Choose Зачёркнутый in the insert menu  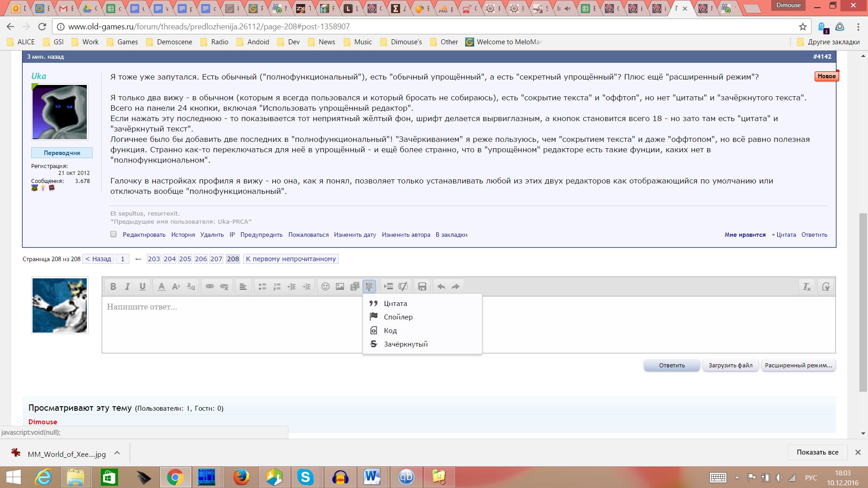click(406, 344)
